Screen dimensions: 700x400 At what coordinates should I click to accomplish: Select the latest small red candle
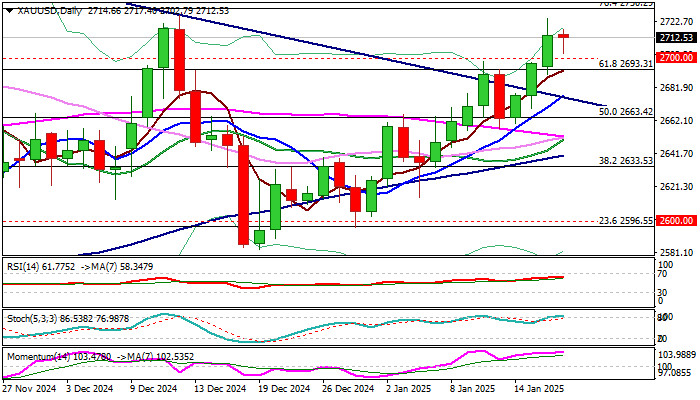click(x=563, y=36)
